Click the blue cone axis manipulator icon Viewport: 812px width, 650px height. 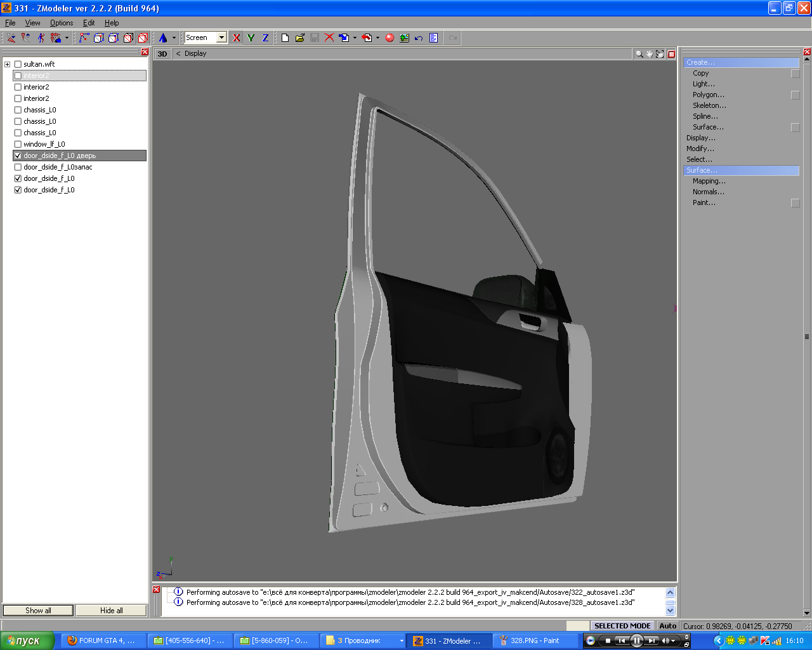click(x=163, y=38)
